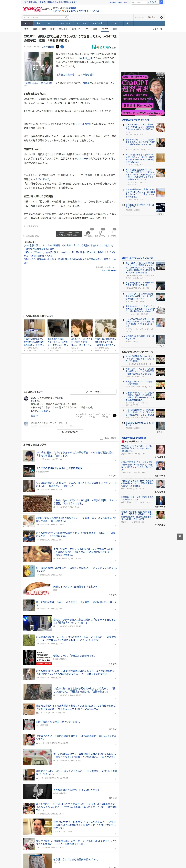Open settings via the gear icon
The image size is (186, 868).
(x=161, y=18)
